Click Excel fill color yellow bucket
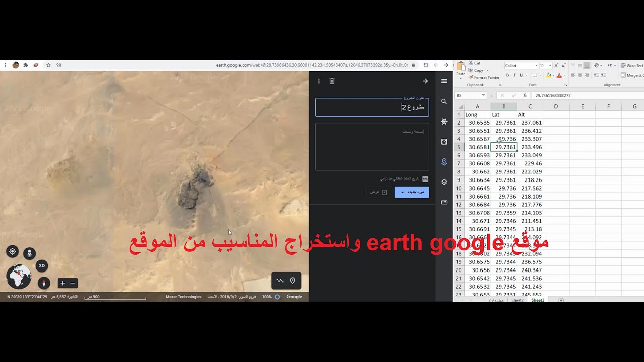644x362 pixels. click(548, 75)
